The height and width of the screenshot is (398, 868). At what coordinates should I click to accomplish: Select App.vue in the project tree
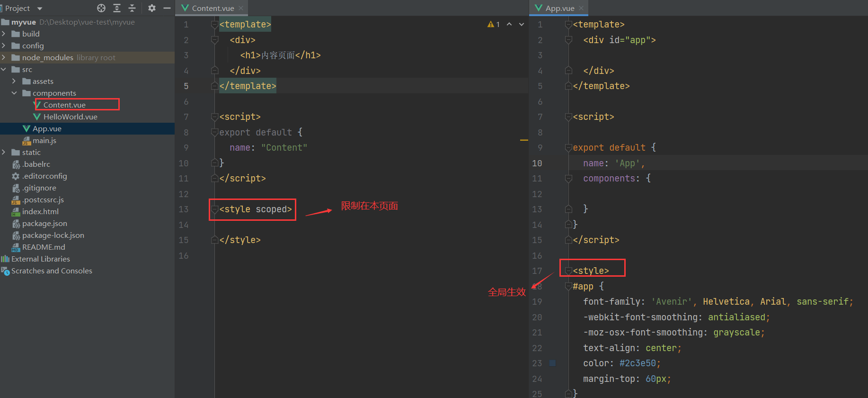(47, 128)
